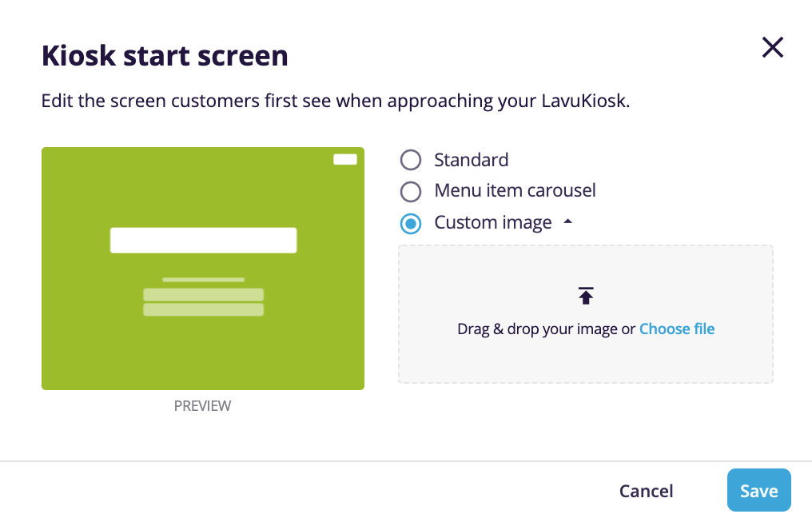Open file picker via Choose file link

(677, 329)
